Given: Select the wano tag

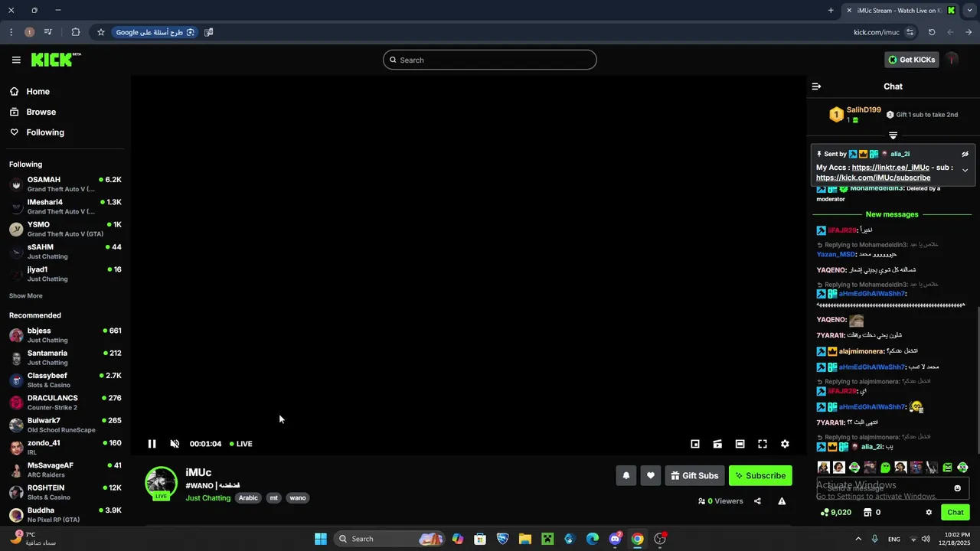Looking at the screenshot, I should tap(298, 498).
